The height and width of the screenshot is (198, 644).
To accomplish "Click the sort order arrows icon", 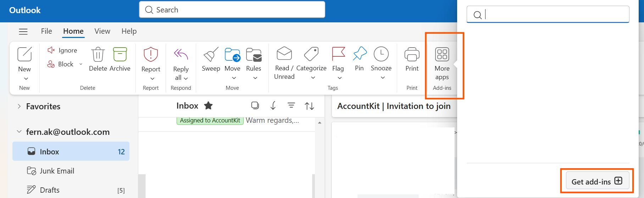I will click(x=309, y=106).
